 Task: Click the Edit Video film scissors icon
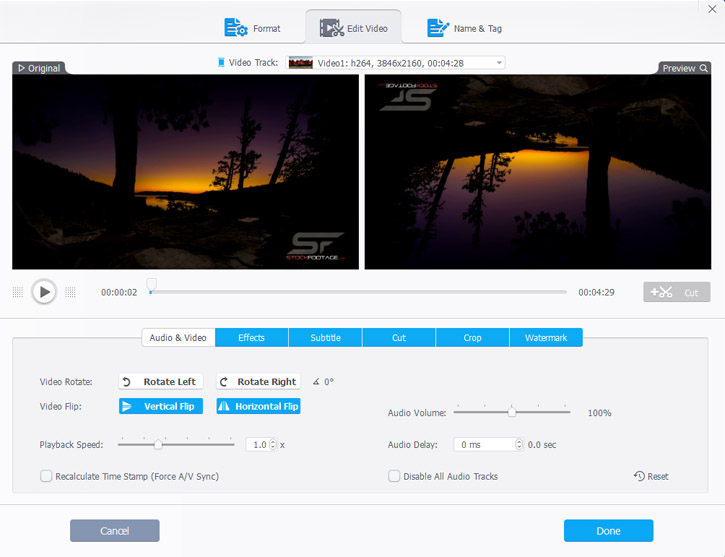tap(332, 28)
